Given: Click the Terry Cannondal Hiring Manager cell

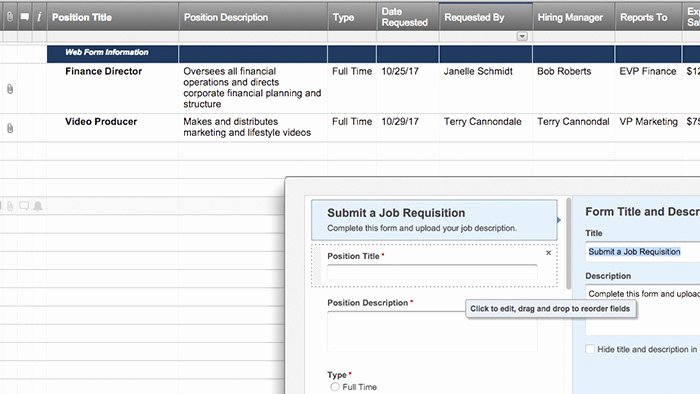Looking at the screenshot, I should point(574,128).
